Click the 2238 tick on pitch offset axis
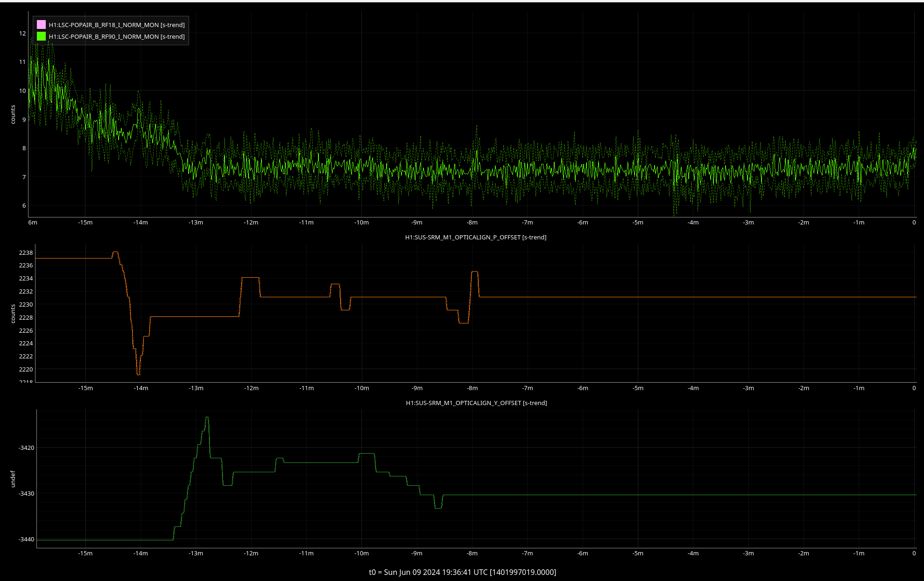 (x=26, y=252)
